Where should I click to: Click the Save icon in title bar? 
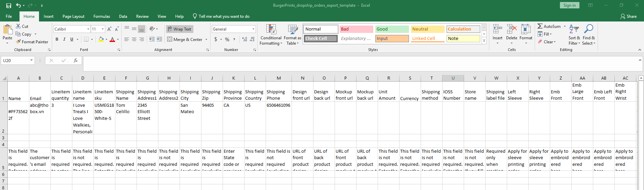[9, 5]
